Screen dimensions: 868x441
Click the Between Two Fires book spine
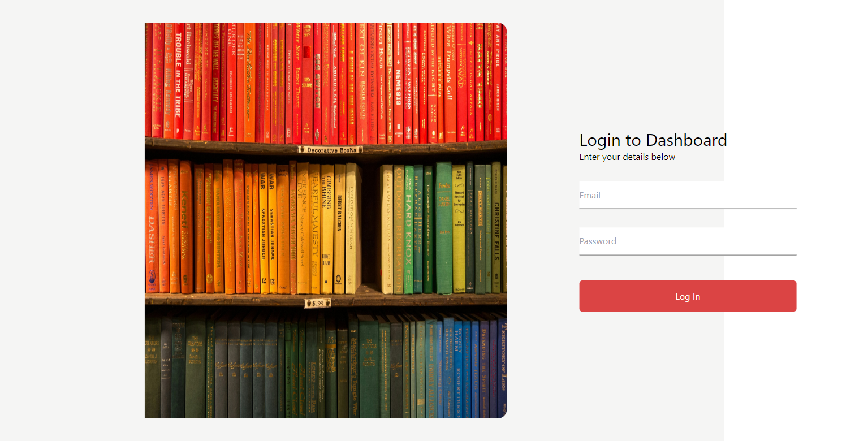click(407, 84)
